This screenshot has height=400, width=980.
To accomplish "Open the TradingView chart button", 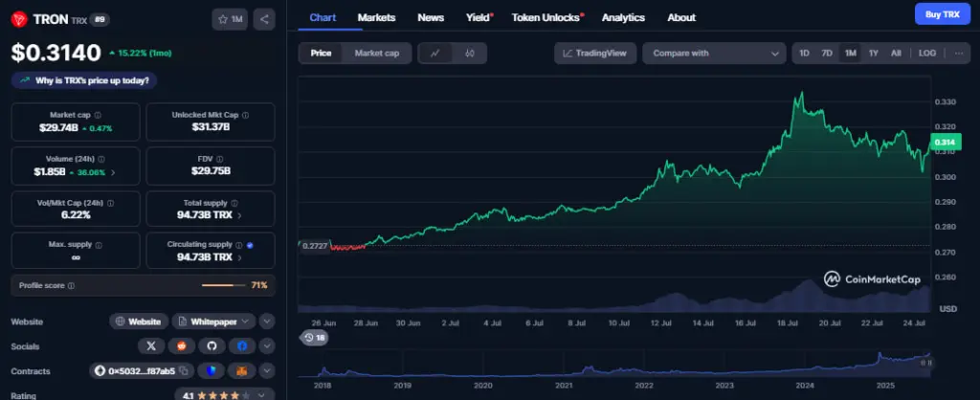I will (595, 54).
